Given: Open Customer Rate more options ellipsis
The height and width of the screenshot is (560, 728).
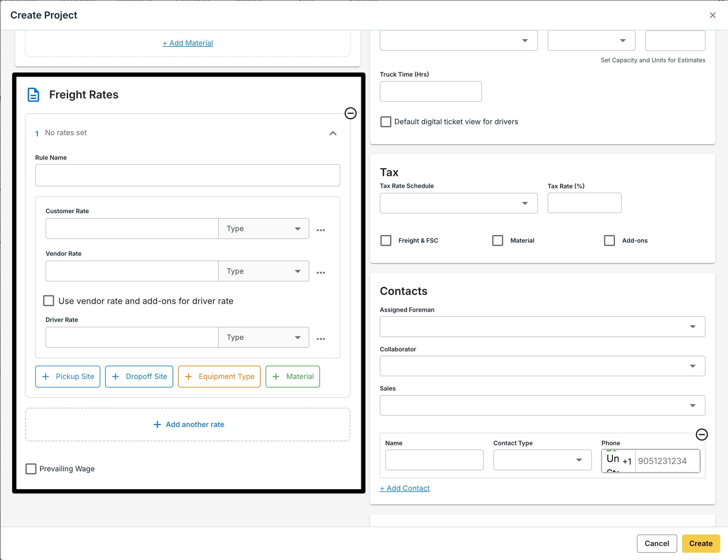Looking at the screenshot, I should 321,230.
